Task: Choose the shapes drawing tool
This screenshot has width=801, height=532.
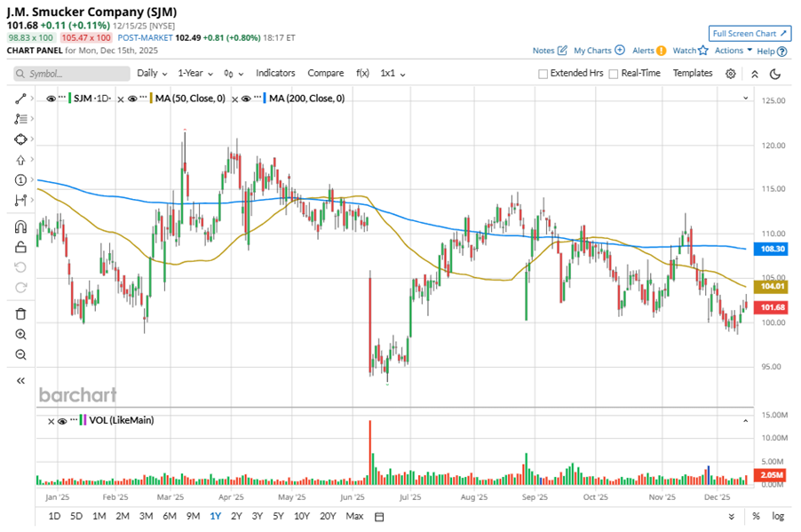Action: 20,139
